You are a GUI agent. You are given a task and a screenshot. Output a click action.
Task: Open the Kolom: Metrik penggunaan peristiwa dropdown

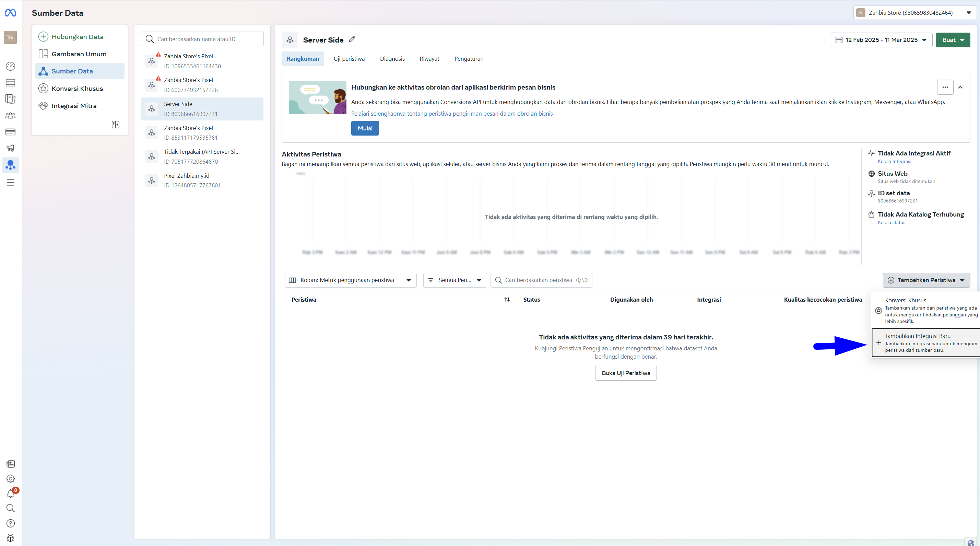350,280
